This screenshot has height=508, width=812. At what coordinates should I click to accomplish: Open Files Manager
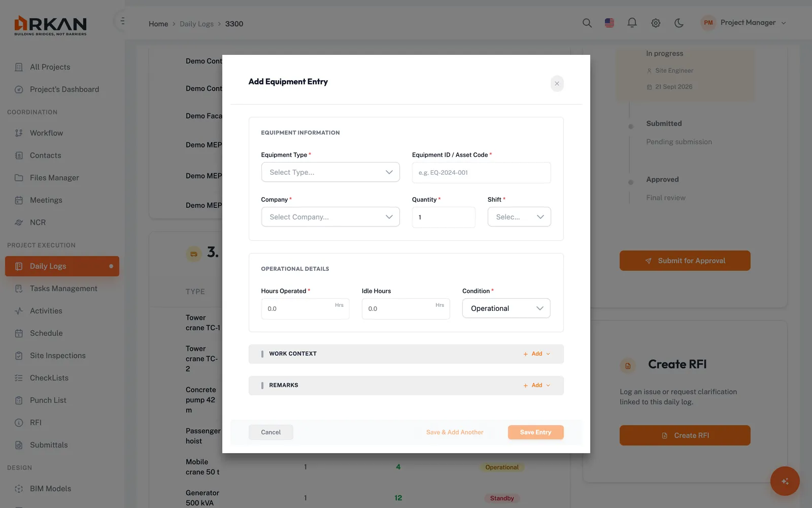(62, 178)
